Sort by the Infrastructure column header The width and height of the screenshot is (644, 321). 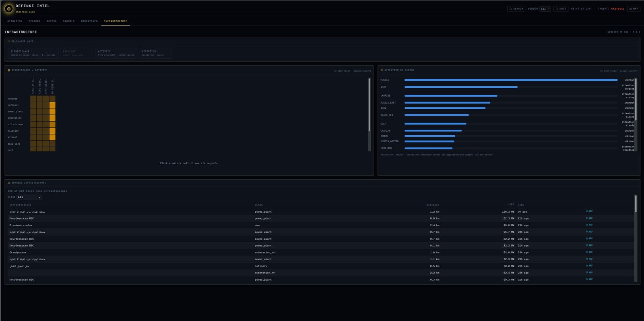20,205
